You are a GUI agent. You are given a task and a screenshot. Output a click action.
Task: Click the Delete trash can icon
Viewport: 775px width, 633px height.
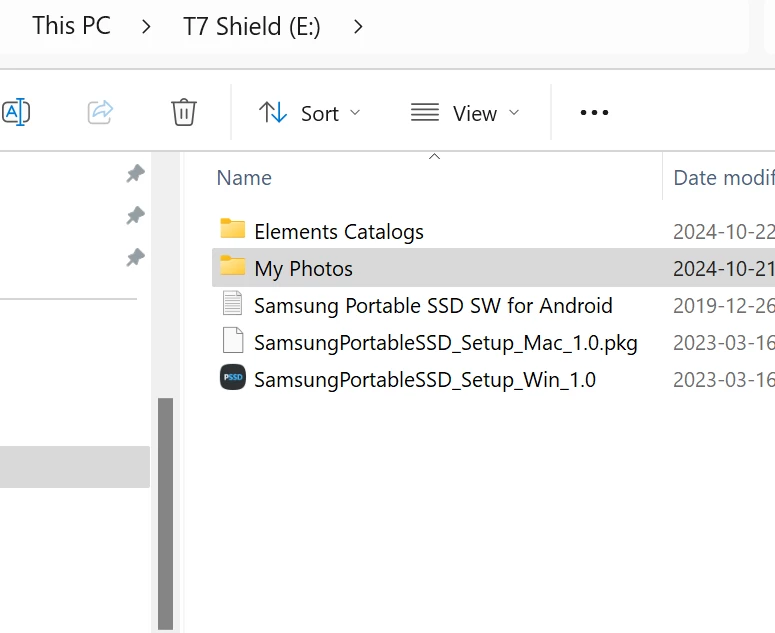pos(184,112)
